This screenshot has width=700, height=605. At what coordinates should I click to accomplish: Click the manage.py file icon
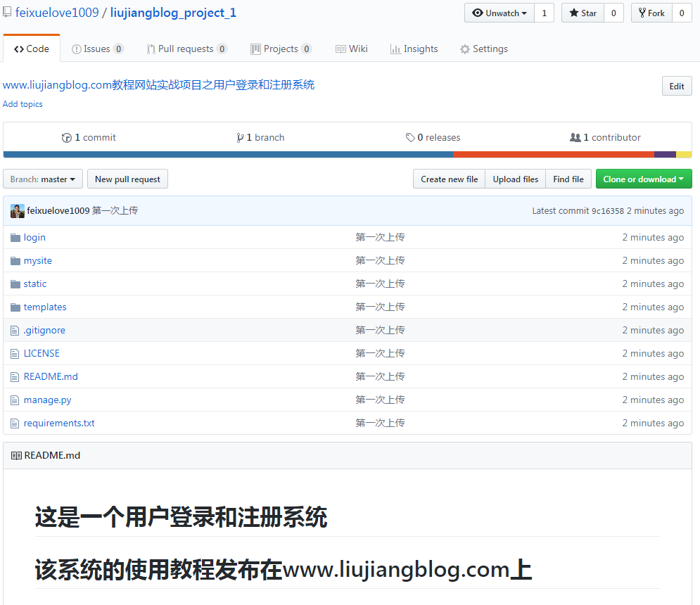click(15, 400)
